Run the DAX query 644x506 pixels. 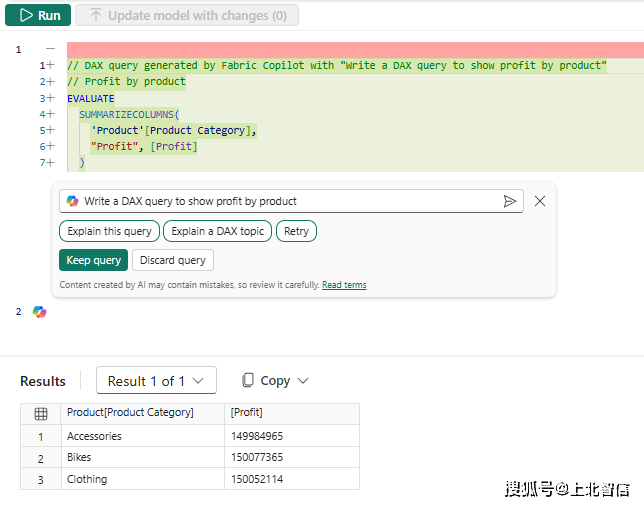(38, 15)
